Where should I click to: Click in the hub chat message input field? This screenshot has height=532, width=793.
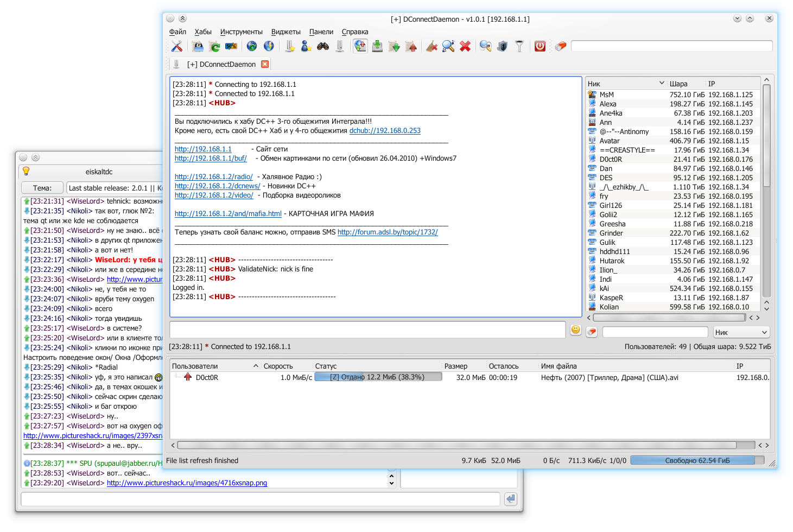pyautogui.click(x=367, y=330)
